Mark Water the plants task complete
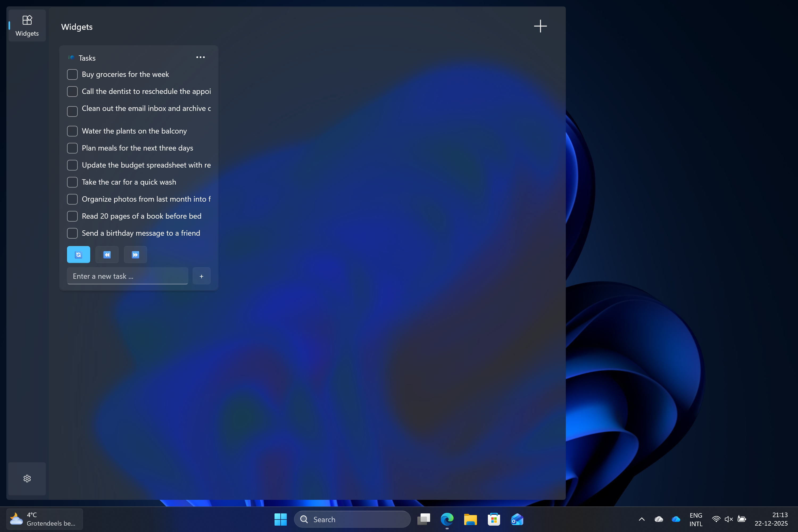Image resolution: width=798 pixels, height=532 pixels. 72,131
